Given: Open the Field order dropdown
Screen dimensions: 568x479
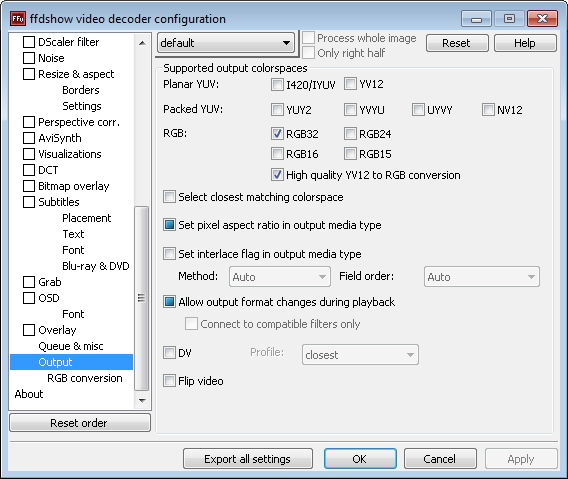Looking at the screenshot, I should pos(481,277).
